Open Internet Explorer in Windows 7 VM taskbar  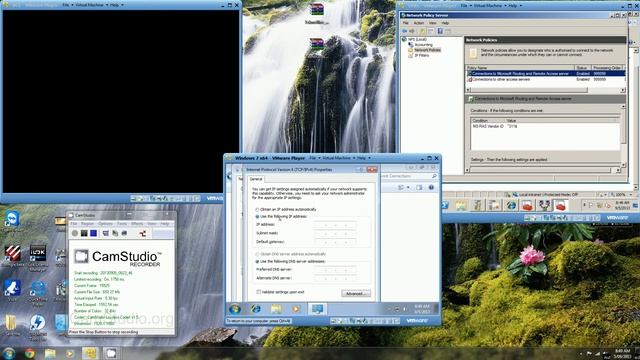point(256,309)
